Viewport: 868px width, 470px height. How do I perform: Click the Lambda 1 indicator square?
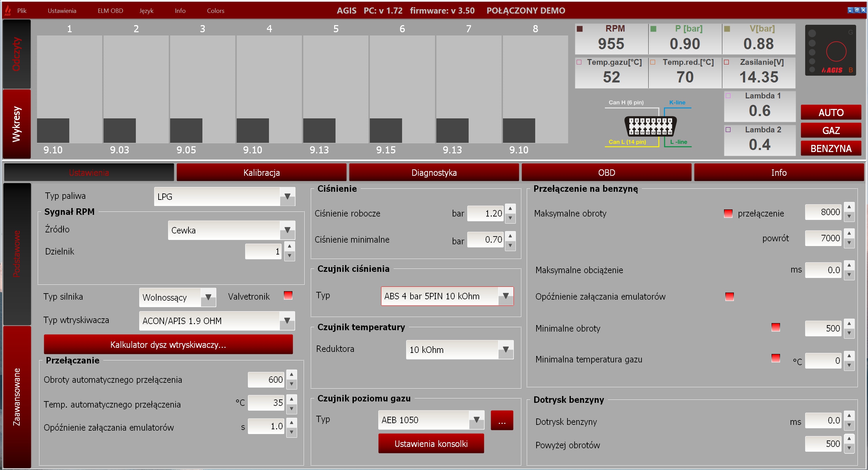coord(728,96)
